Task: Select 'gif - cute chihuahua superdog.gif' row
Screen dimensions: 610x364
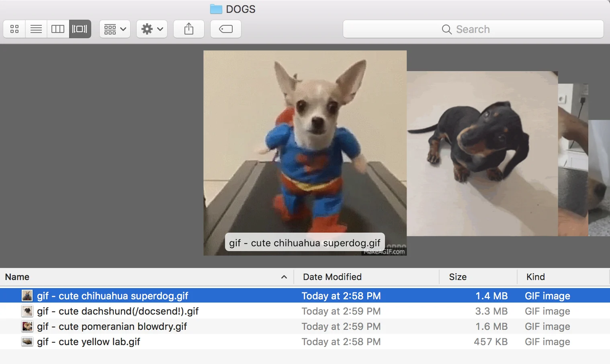Action: point(305,296)
